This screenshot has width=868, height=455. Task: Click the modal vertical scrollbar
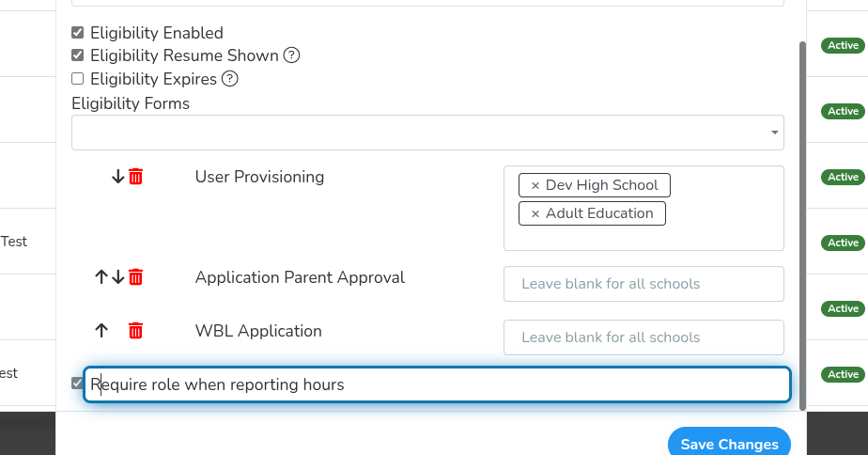click(x=802, y=227)
